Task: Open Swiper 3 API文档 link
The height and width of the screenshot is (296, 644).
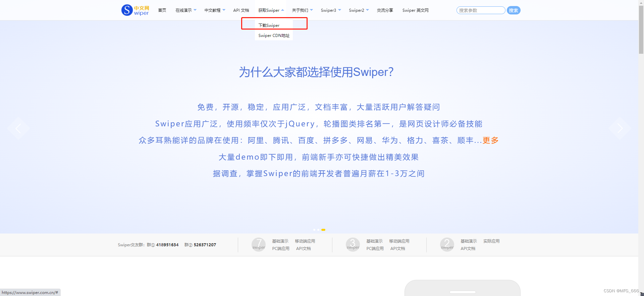Action: (398, 249)
